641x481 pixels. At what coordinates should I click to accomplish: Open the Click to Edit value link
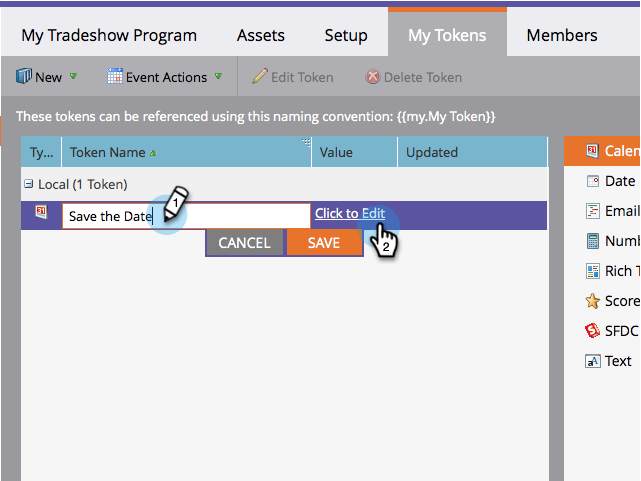[350, 213]
